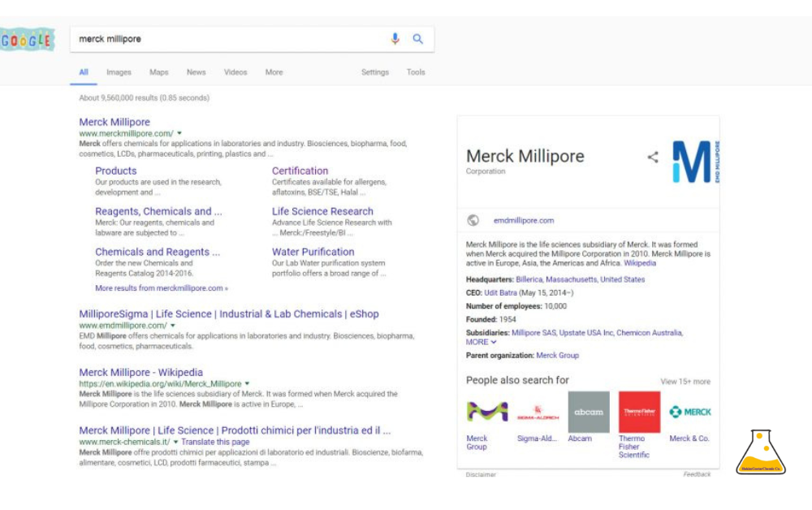Select the All search tab
Viewport: 812px width, 510px height.
coord(84,72)
